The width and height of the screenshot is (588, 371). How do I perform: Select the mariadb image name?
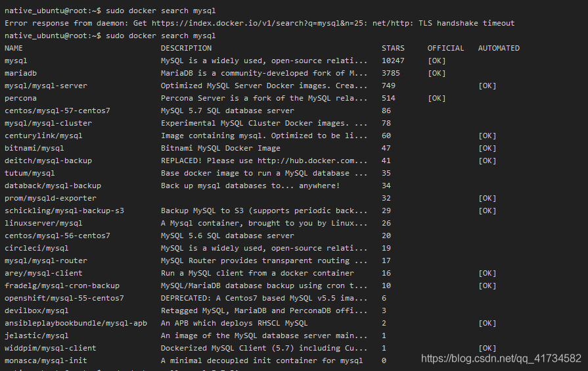20,73
